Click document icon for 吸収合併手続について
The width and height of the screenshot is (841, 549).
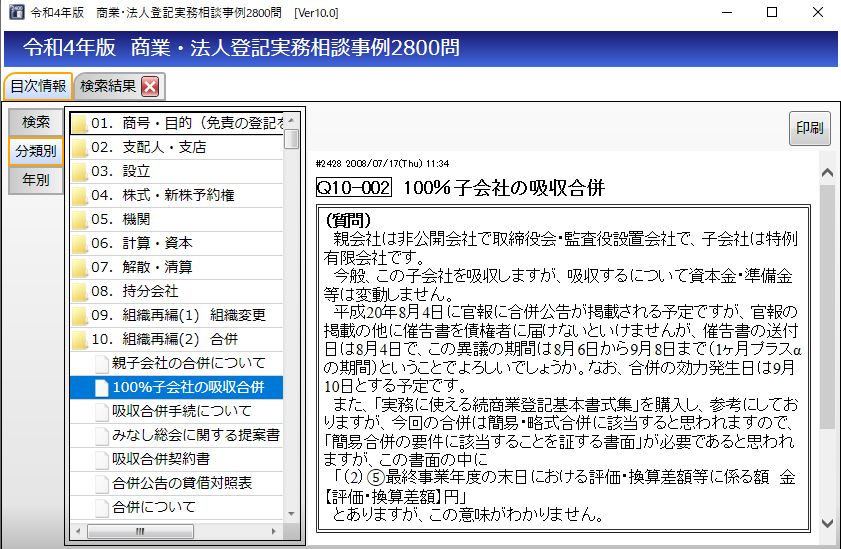point(101,412)
